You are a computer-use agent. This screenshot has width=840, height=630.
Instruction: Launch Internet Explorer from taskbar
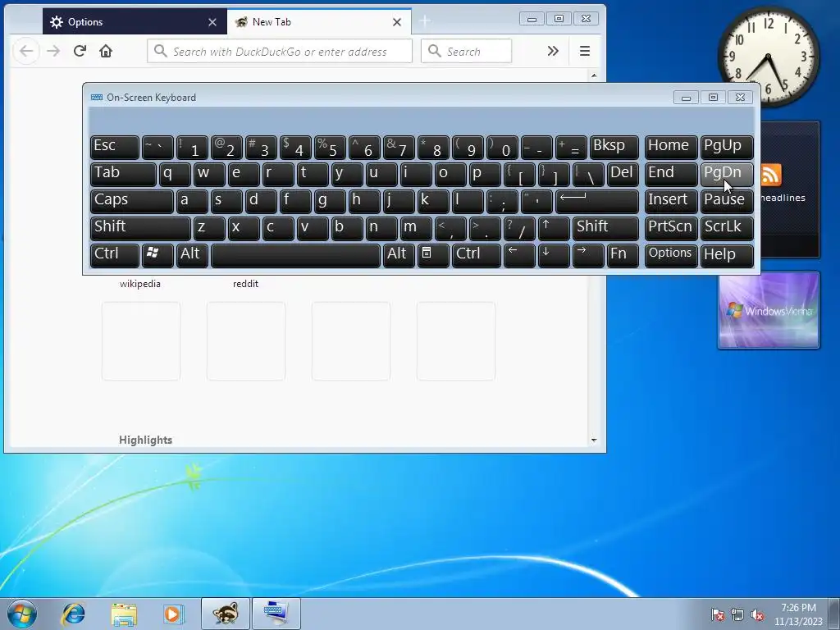tap(73, 614)
